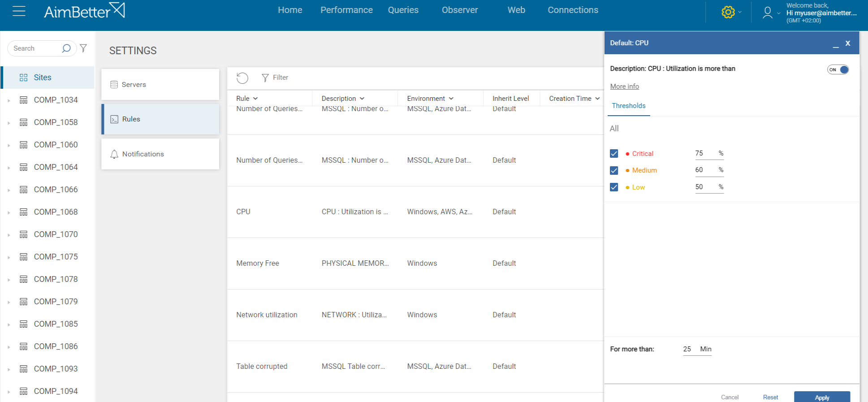Uncheck the Critical threshold checkbox

(614, 154)
